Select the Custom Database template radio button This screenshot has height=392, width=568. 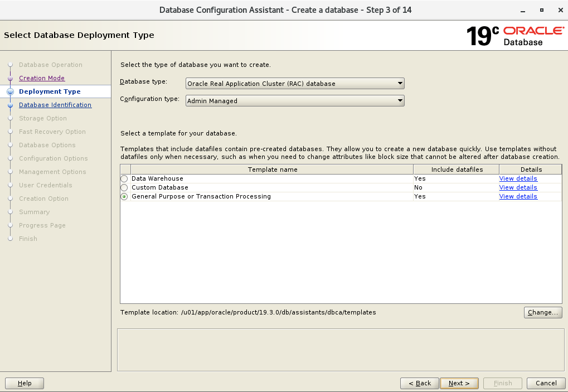point(124,188)
